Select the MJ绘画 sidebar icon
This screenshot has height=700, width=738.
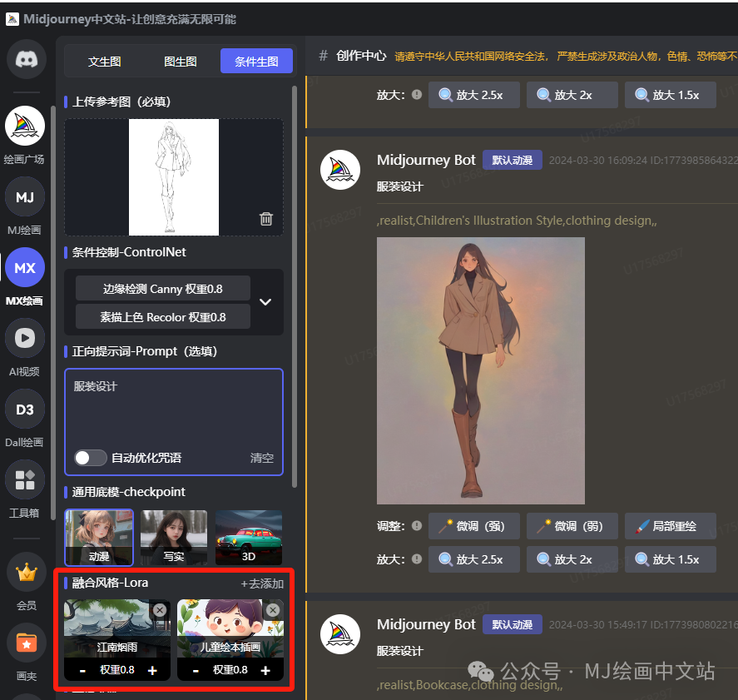pos(25,196)
